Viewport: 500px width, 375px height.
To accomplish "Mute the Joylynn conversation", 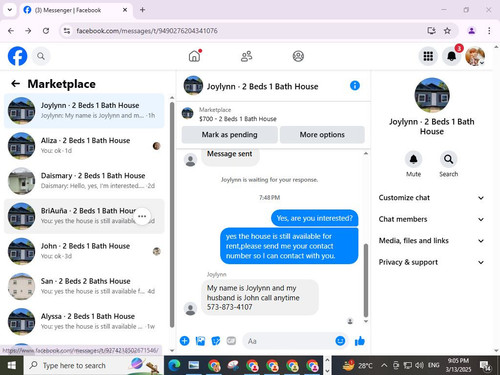I will coord(413,159).
